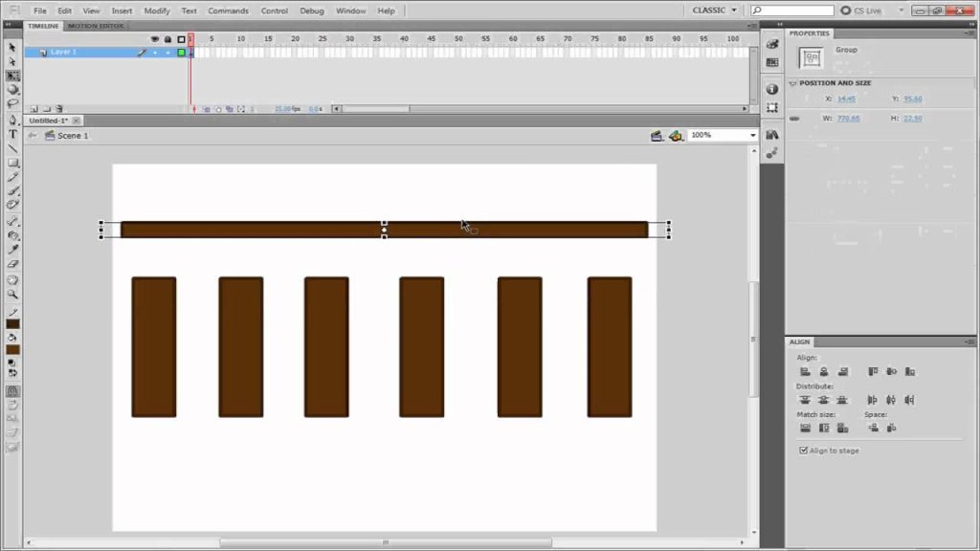
Task: Select the Rectangle tool
Action: click(12, 163)
